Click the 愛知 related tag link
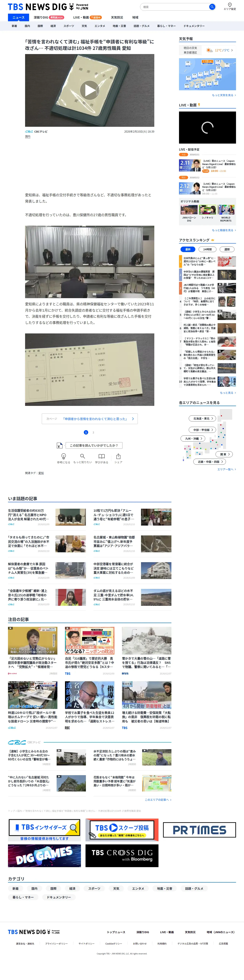 coord(41,473)
